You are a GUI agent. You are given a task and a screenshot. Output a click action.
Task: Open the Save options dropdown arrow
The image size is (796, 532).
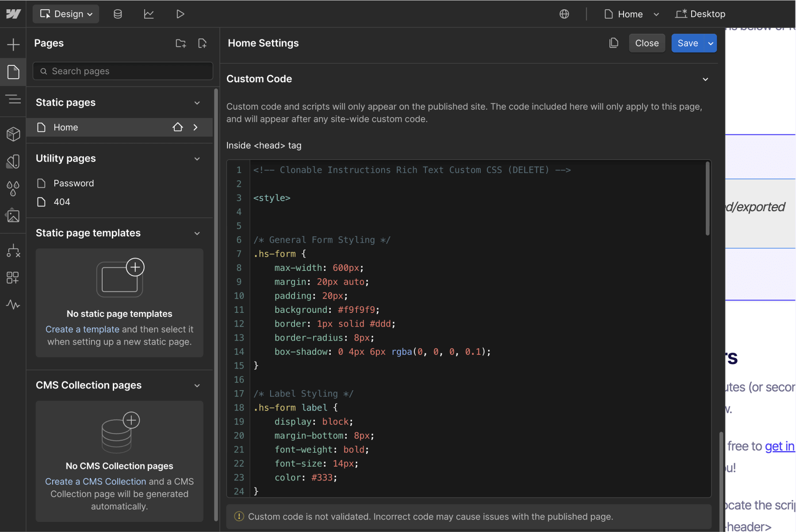(x=711, y=43)
